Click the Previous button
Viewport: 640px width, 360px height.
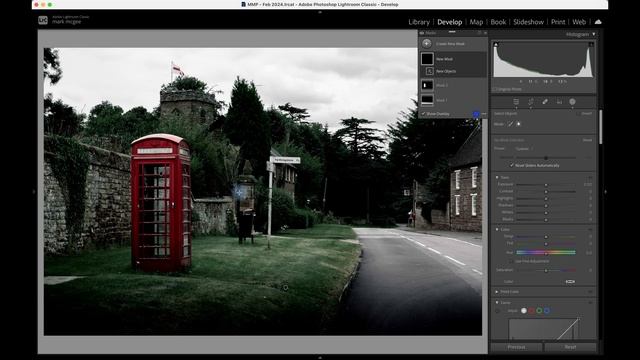click(x=516, y=347)
